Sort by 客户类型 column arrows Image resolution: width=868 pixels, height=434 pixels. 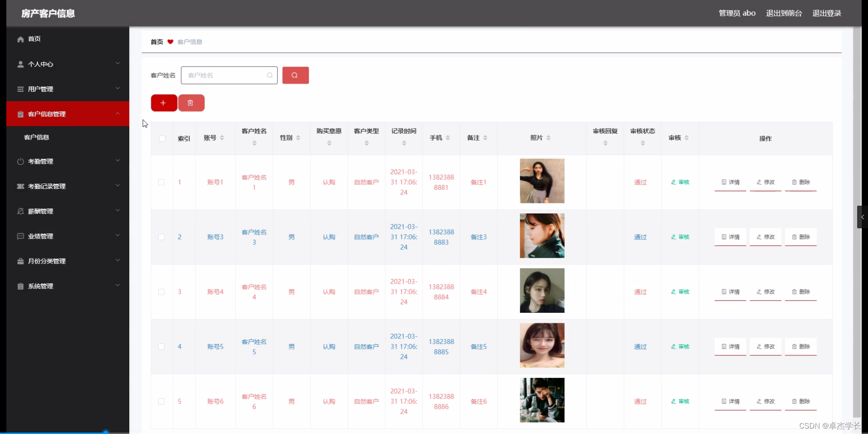click(x=367, y=143)
